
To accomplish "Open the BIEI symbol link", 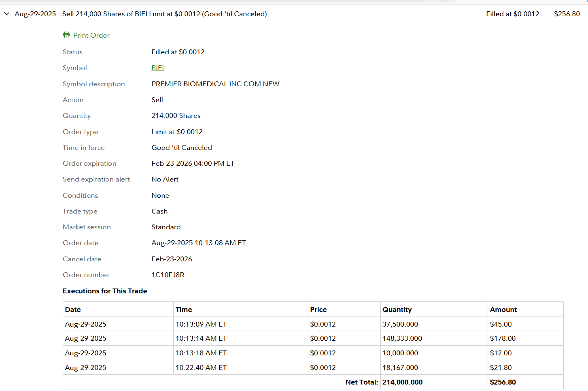I will point(158,68).
